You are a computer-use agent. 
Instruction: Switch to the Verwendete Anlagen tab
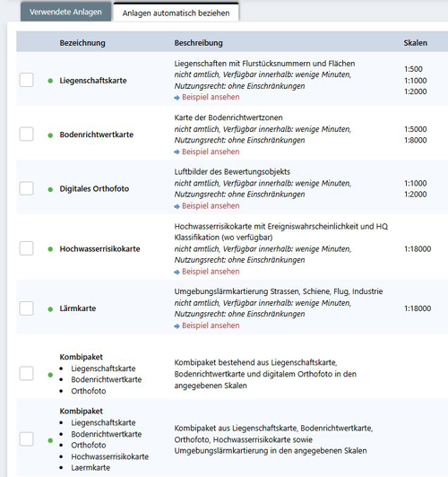65,13
